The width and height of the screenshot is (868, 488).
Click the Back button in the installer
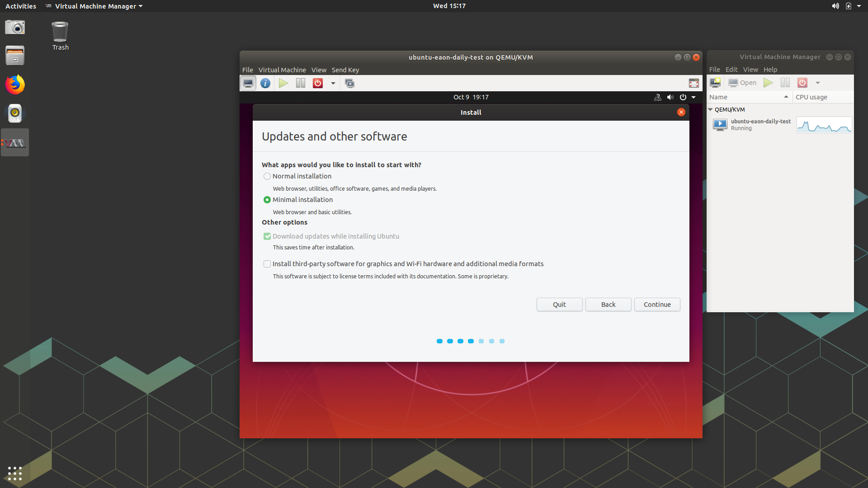(x=608, y=305)
